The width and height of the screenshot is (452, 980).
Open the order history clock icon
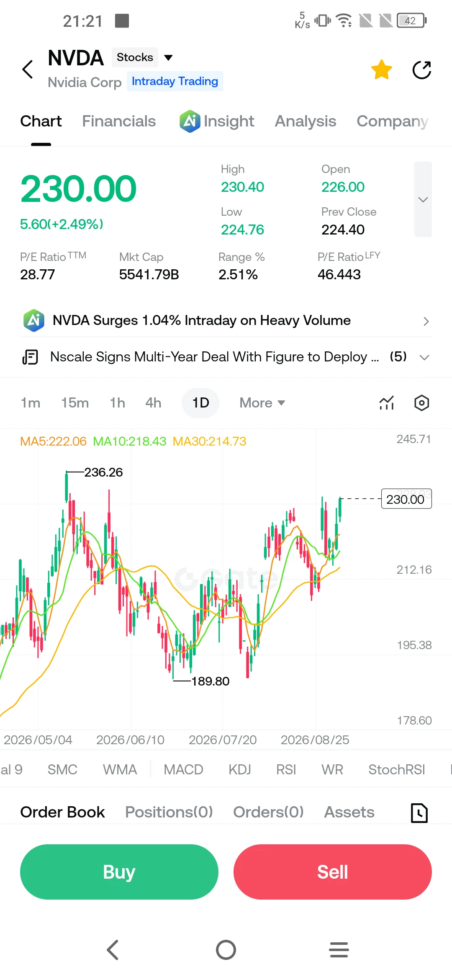(419, 813)
